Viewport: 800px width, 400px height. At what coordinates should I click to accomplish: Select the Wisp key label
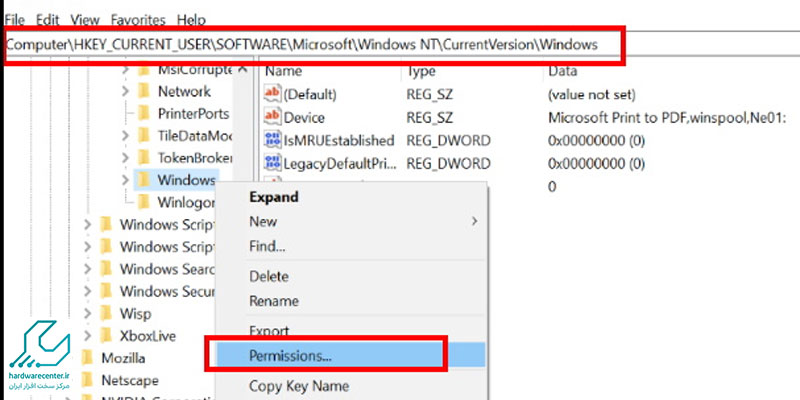click(x=135, y=313)
